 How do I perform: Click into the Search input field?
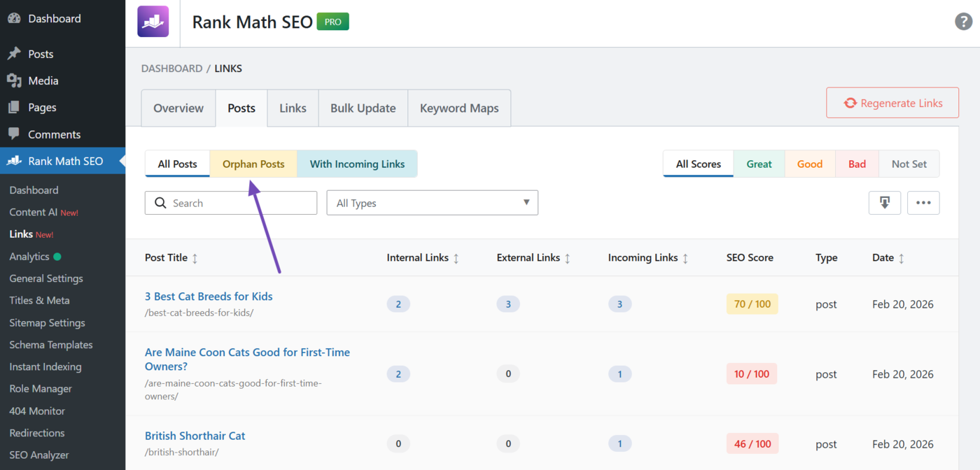(x=238, y=203)
